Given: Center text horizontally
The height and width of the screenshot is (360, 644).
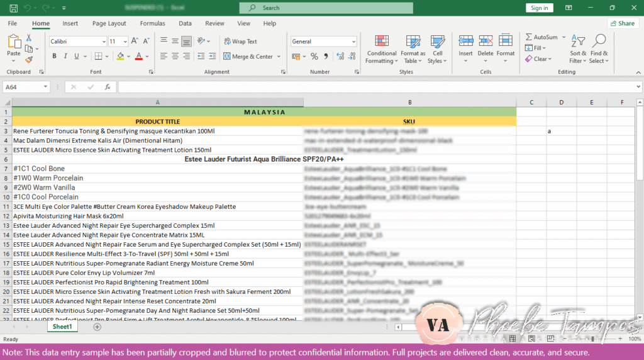Looking at the screenshot, I should [x=175, y=56].
